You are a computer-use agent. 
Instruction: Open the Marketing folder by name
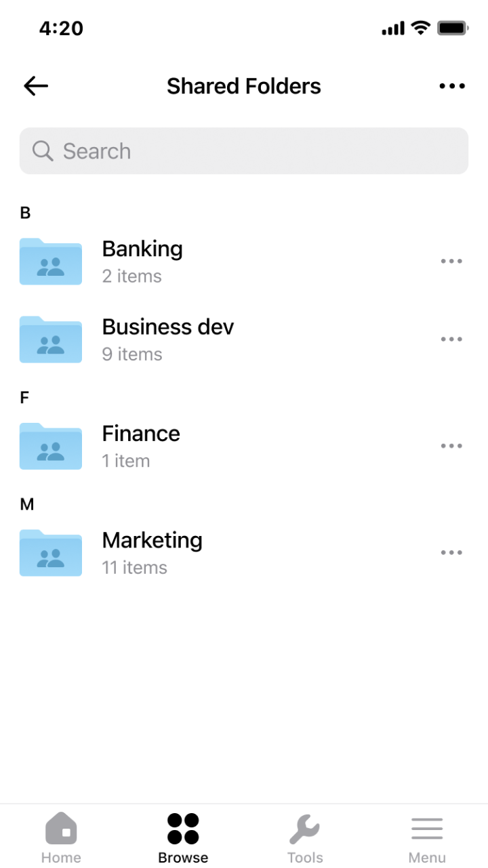152,541
